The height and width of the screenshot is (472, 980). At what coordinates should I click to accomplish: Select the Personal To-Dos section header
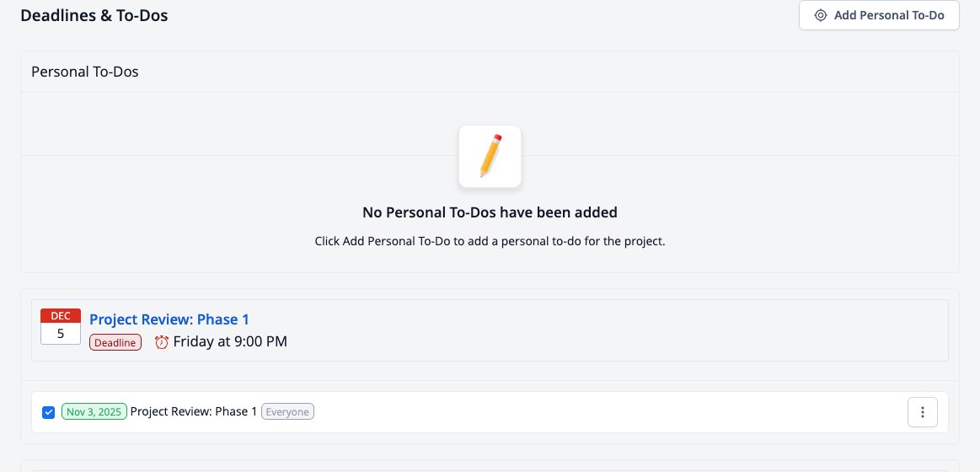85,72
